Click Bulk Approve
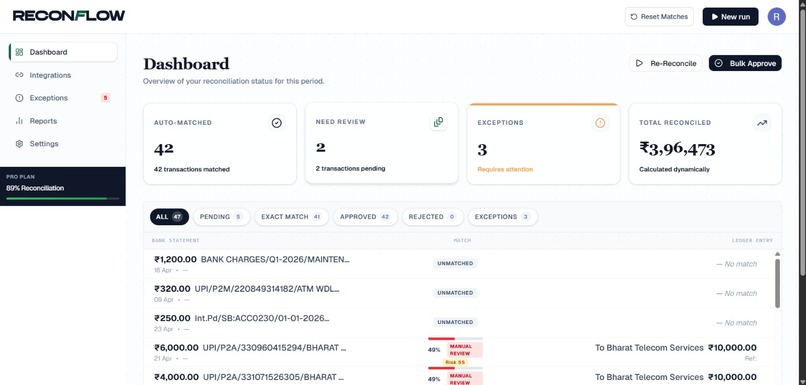This screenshot has width=806, height=385. pyautogui.click(x=745, y=63)
